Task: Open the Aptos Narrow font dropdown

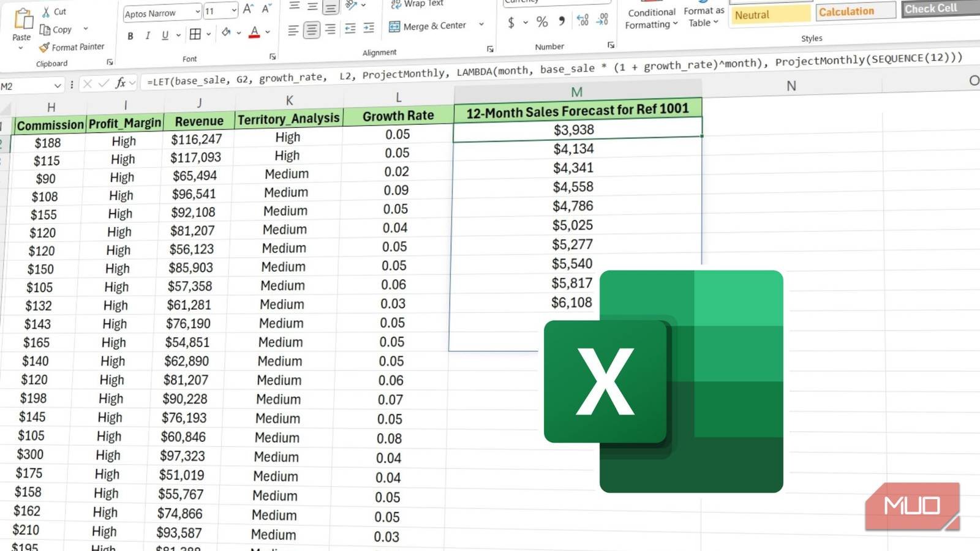Action: pos(197,12)
